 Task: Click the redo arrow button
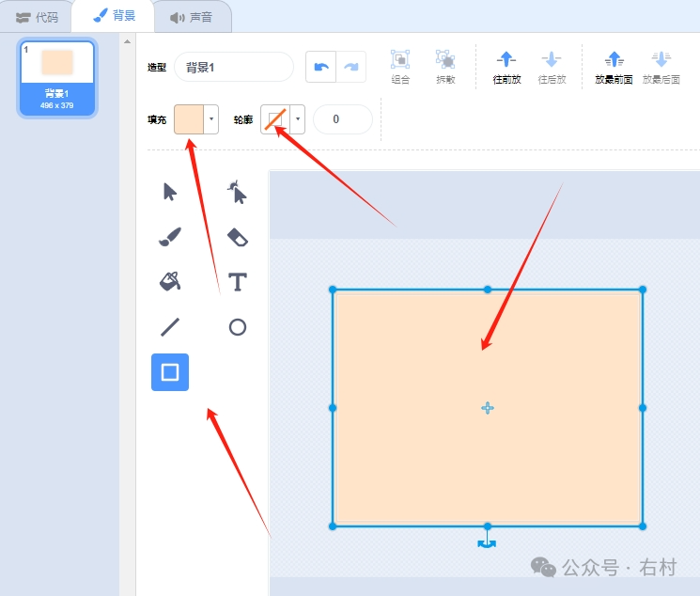351,67
